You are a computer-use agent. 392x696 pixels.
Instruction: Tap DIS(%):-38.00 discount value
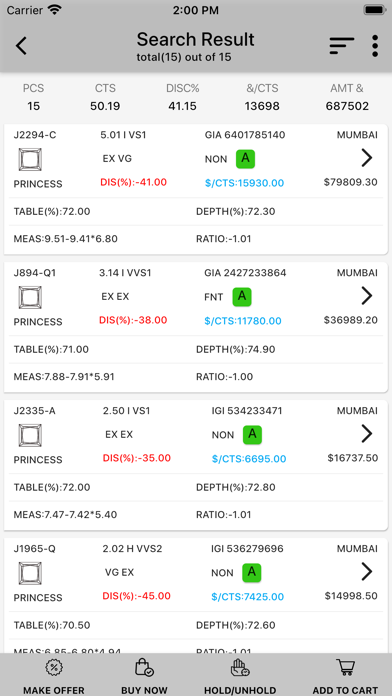[133, 320]
